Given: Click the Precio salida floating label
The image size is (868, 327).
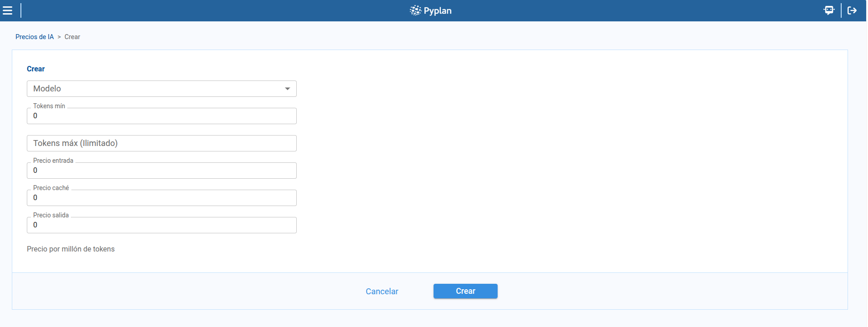Looking at the screenshot, I should (51, 215).
